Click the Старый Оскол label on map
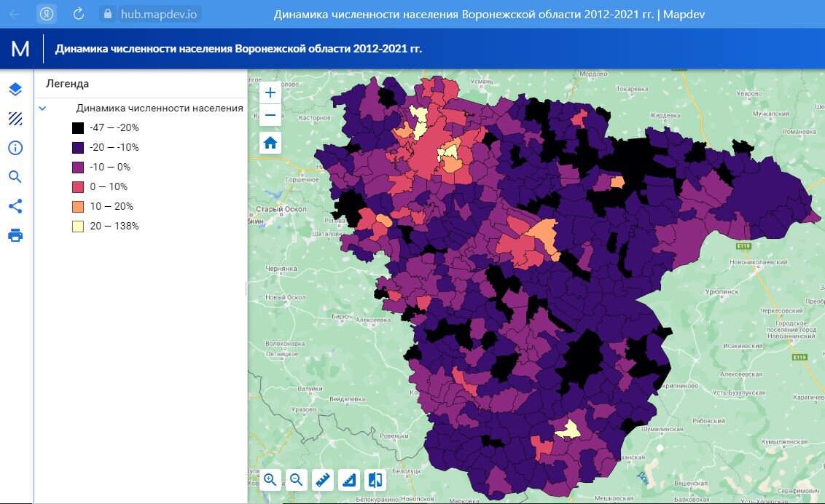The width and height of the screenshot is (825, 504). tap(281, 209)
